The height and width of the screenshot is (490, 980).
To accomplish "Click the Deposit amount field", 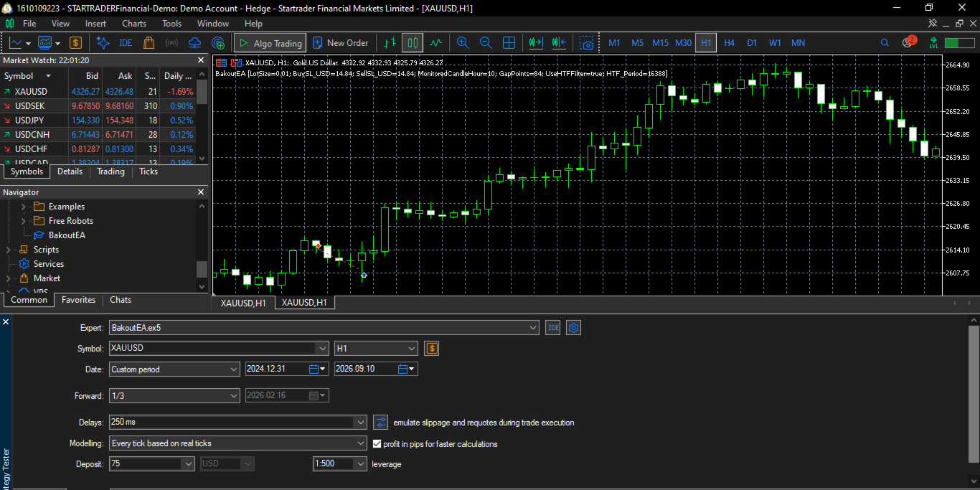I will coord(151,464).
